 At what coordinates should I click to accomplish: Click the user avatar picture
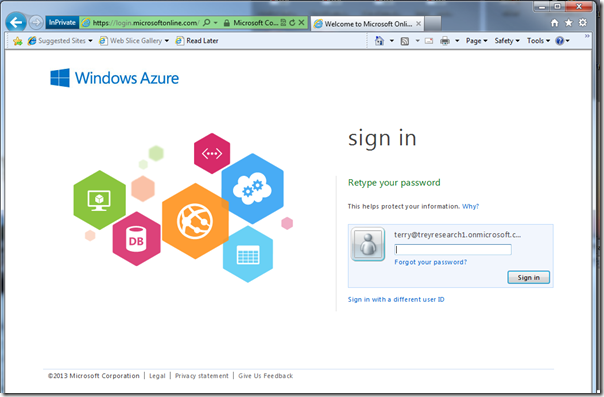[368, 244]
